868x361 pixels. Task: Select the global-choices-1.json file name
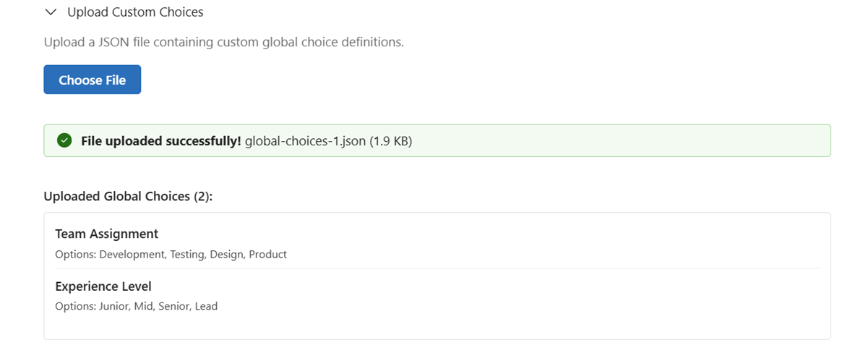[x=306, y=141]
